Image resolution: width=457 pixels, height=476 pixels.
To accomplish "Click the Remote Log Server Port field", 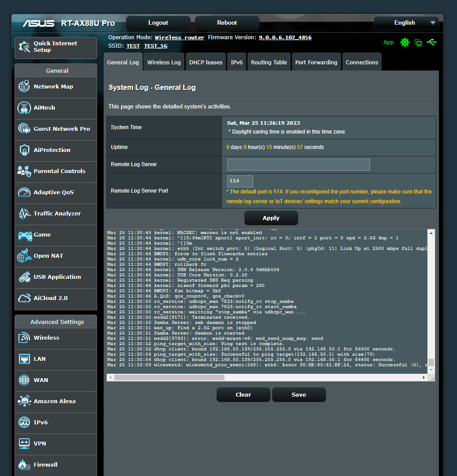I will click(x=240, y=181).
